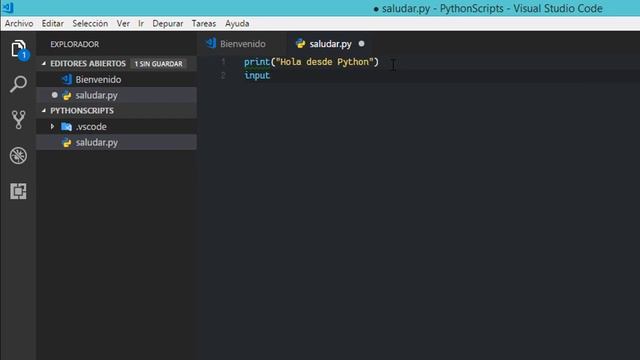Screen dimensions: 640x360
Task: Expand the .vscode folder arrow
Action: 52,127
